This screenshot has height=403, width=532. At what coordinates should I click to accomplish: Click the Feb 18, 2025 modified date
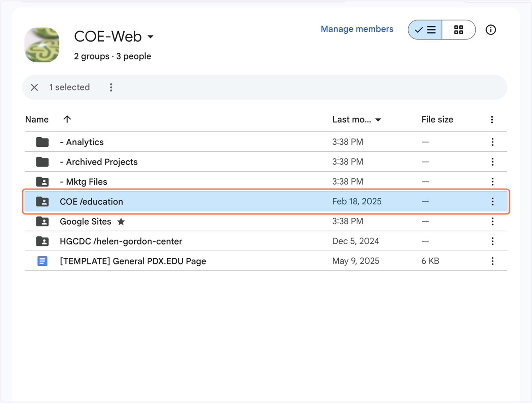click(x=357, y=201)
